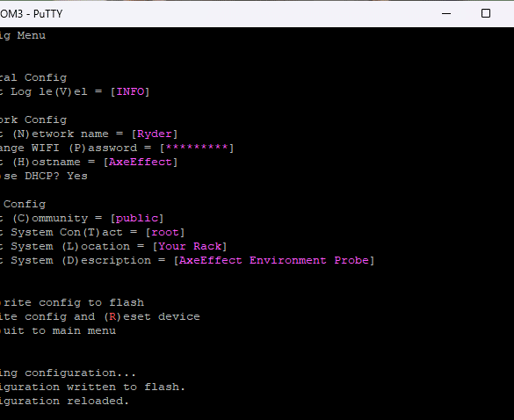Click the public community value
This screenshot has height=420, width=514.
coord(137,219)
